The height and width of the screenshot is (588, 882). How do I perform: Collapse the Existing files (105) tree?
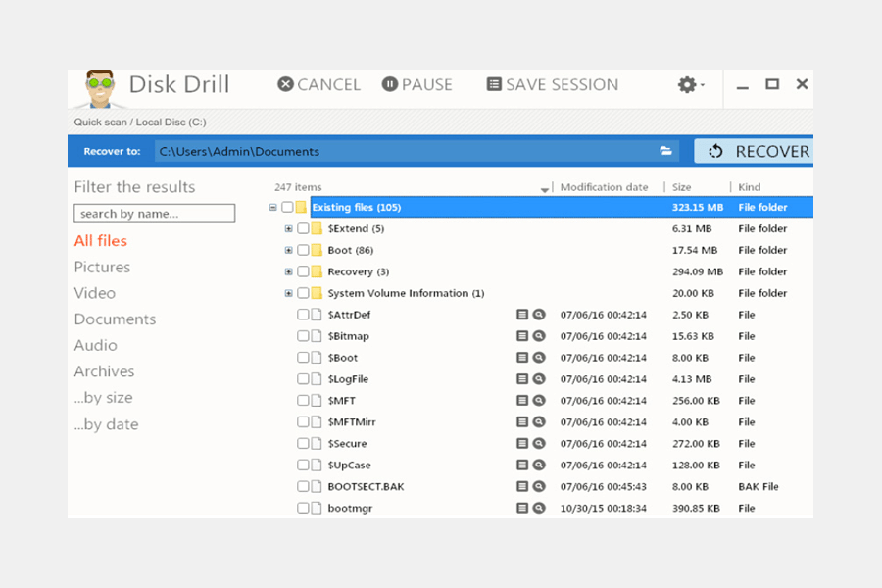pos(272,207)
